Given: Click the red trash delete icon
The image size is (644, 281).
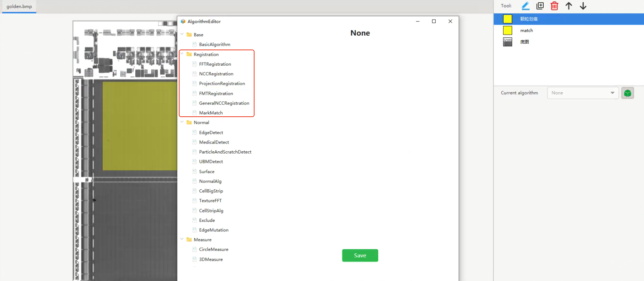Looking at the screenshot, I should tap(554, 6).
